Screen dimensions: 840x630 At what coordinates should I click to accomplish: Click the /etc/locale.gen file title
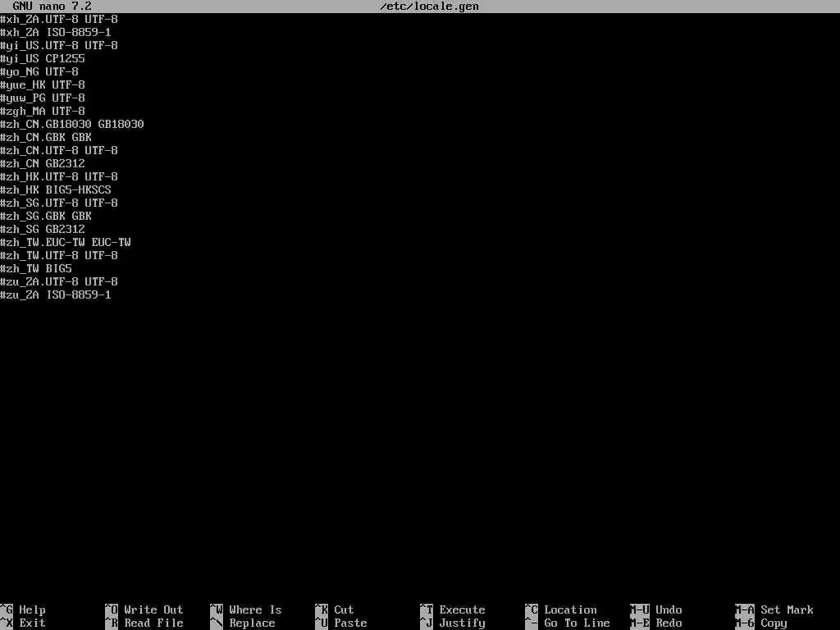click(429, 7)
